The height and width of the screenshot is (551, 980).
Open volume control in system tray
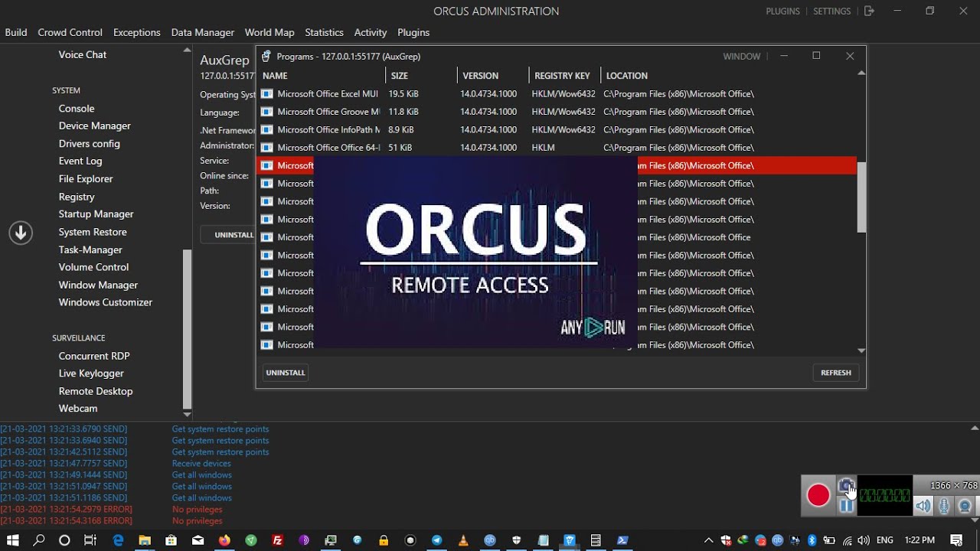pyautogui.click(x=864, y=540)
